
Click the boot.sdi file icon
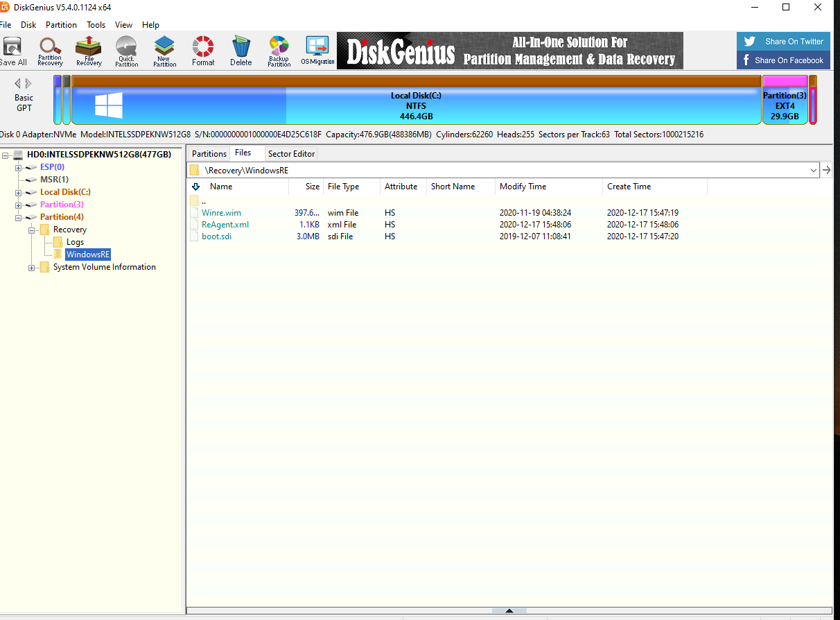195,236
